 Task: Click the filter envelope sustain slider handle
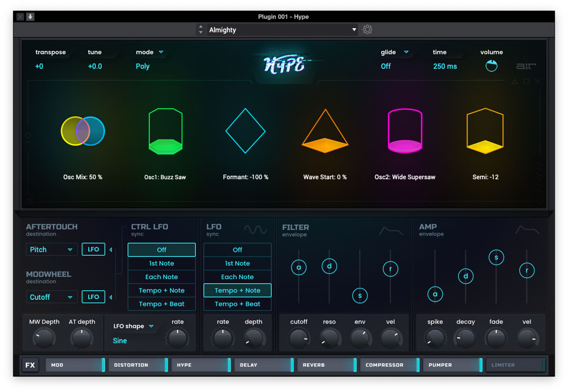(360, 296)
